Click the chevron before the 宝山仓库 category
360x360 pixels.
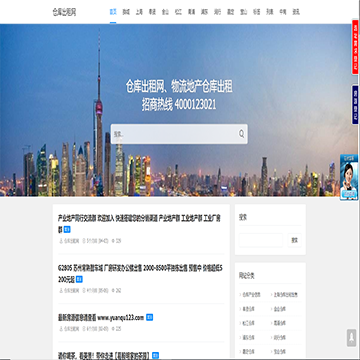click(272, 351)
